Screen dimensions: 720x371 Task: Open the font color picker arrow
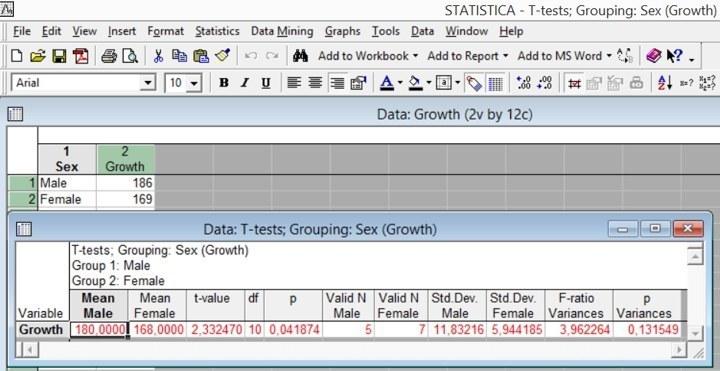(400, 83)
